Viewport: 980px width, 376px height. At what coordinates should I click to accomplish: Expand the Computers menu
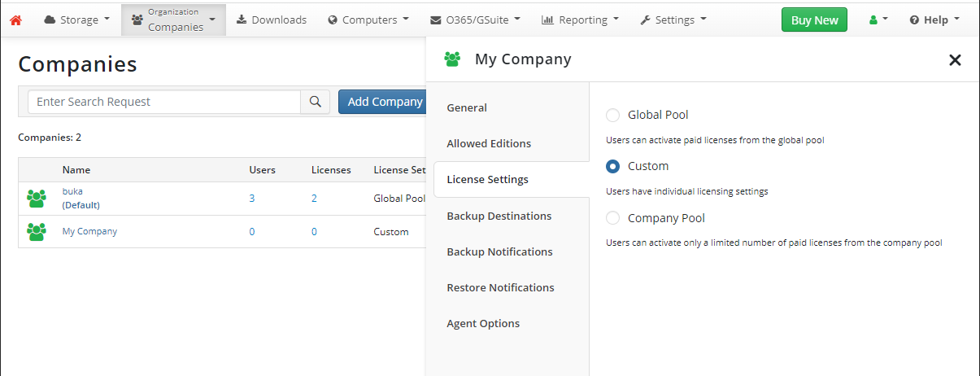368,20
